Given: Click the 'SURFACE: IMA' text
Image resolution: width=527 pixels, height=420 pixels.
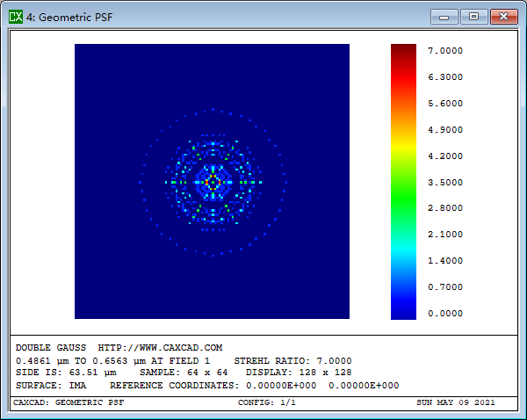Looking at the screenshot, I should [51, 386].
